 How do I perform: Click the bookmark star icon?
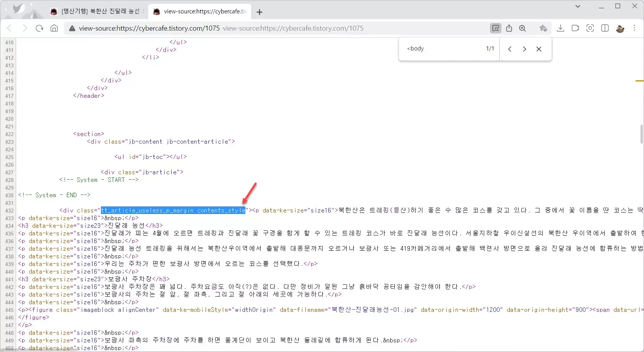[543, 28]
